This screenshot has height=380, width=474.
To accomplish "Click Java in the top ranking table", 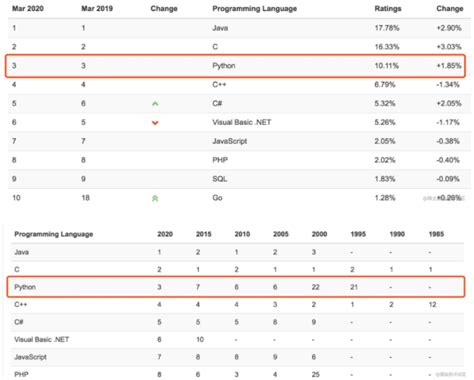I will [220, 28].
